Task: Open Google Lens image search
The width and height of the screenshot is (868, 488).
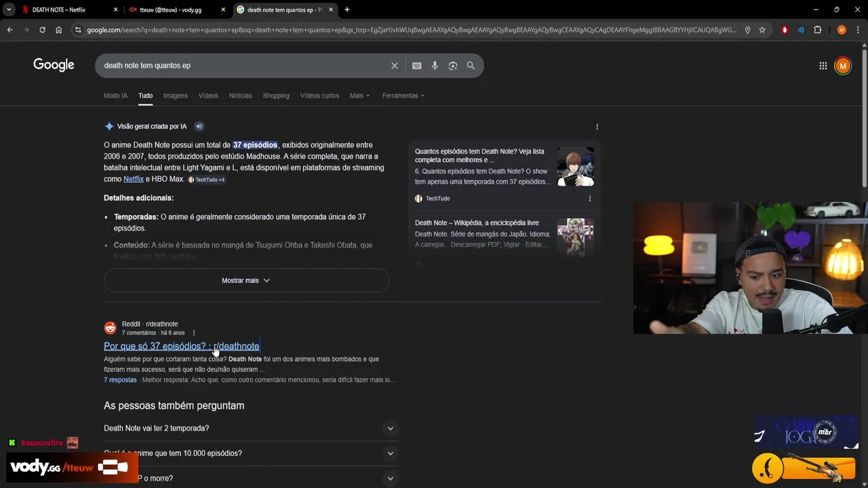Action: click(x=452, y=66)
